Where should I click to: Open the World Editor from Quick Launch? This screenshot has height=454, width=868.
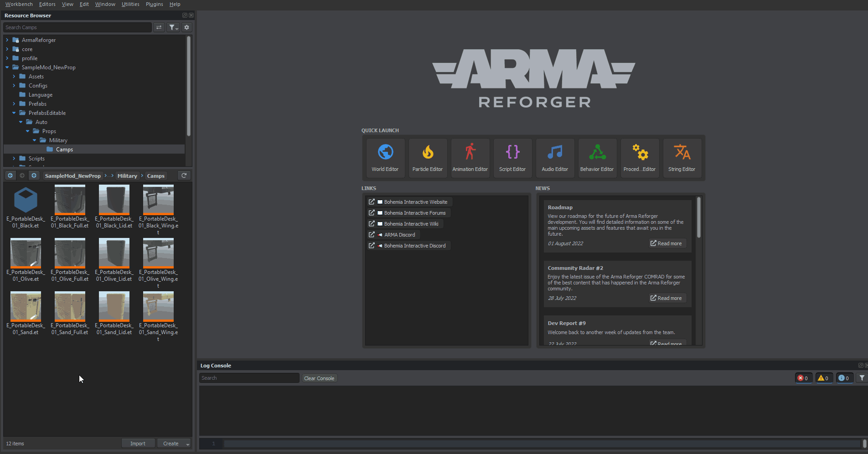tap(385, 158)
